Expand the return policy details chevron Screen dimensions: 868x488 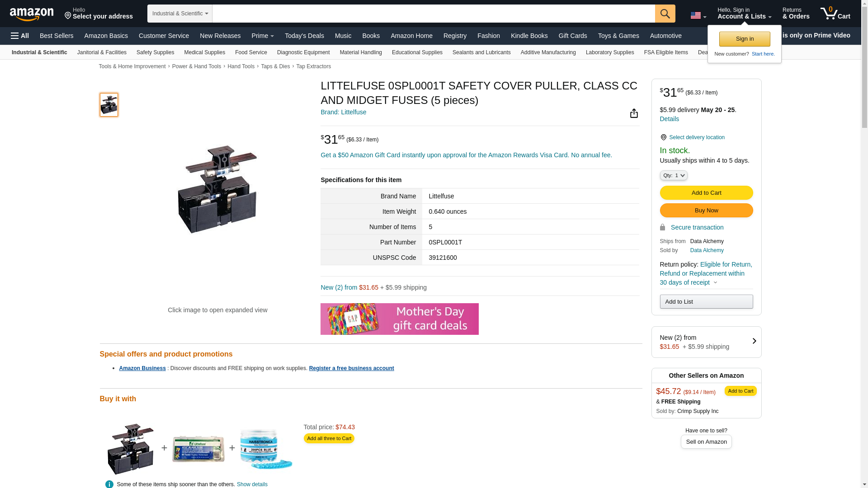pos(715,283)
